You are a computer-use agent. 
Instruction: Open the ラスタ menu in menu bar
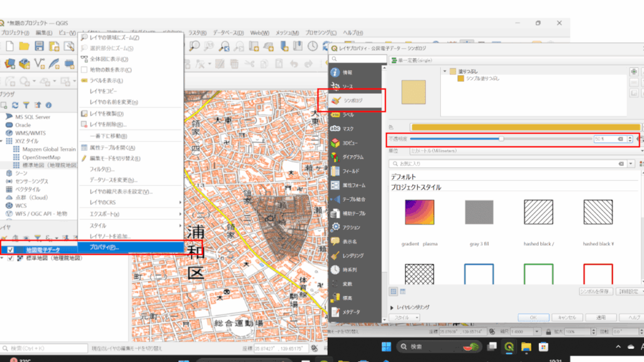point(197,33)
